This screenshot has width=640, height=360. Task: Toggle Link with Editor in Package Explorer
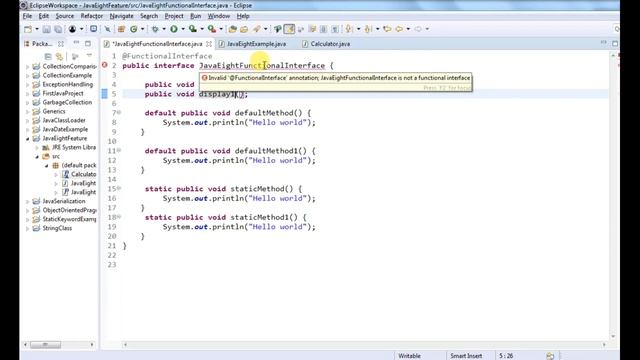pos(60,56)
